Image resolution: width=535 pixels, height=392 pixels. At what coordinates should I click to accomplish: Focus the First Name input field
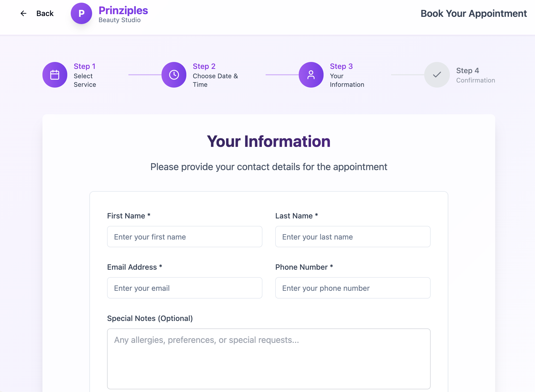click(184, 237)
